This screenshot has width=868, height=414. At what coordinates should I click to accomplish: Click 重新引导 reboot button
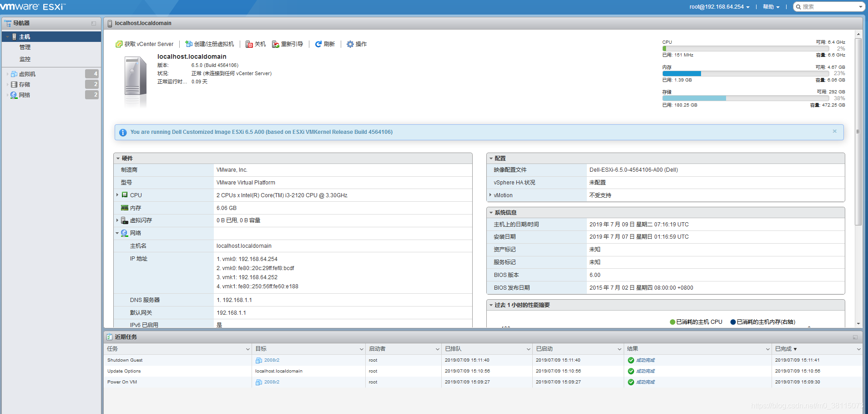pos(288,44)
